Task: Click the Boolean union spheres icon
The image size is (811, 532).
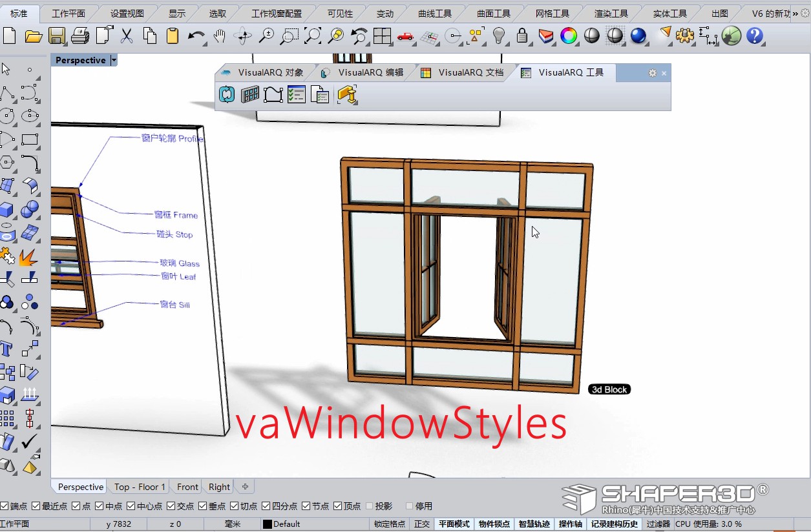Action: click(30, 210)
